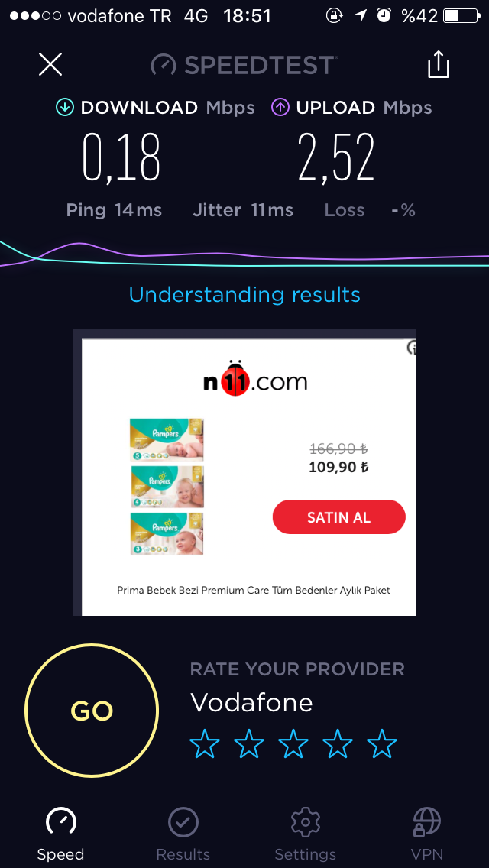Tap the Speedtest logo gauge icon
489x868 pixels.
(164, 65)
